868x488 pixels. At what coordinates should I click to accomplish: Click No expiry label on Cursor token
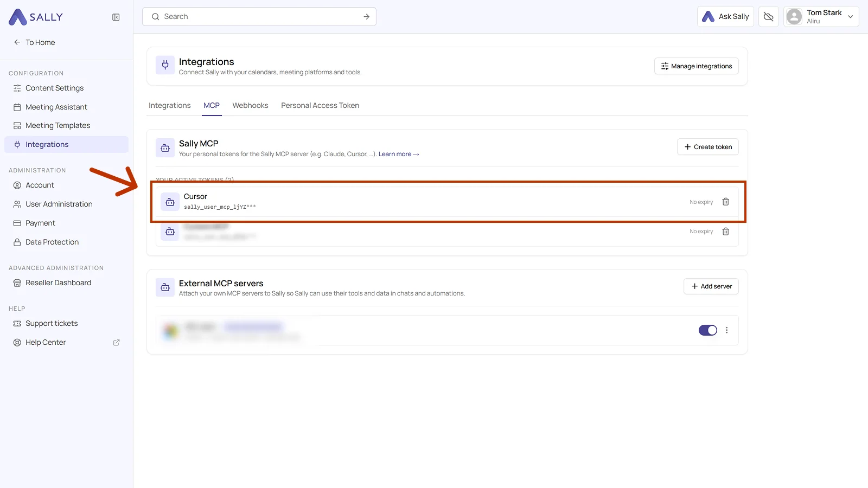pos(701,202)
